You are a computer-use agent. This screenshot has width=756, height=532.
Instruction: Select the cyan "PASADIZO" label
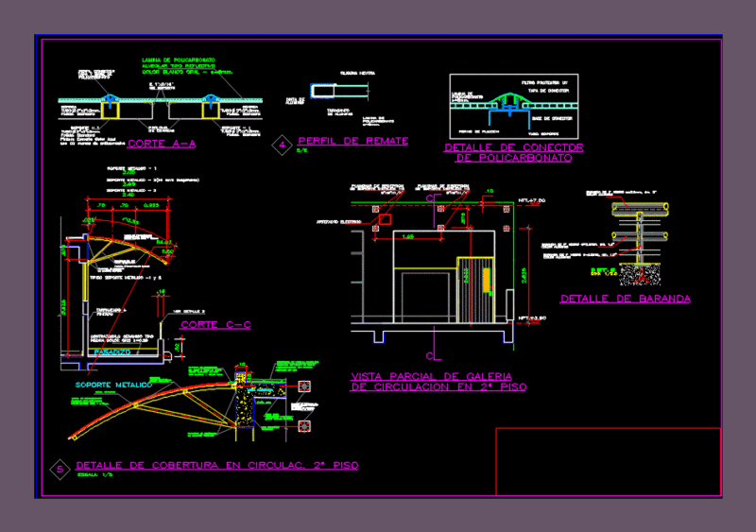tap(112, 352)
